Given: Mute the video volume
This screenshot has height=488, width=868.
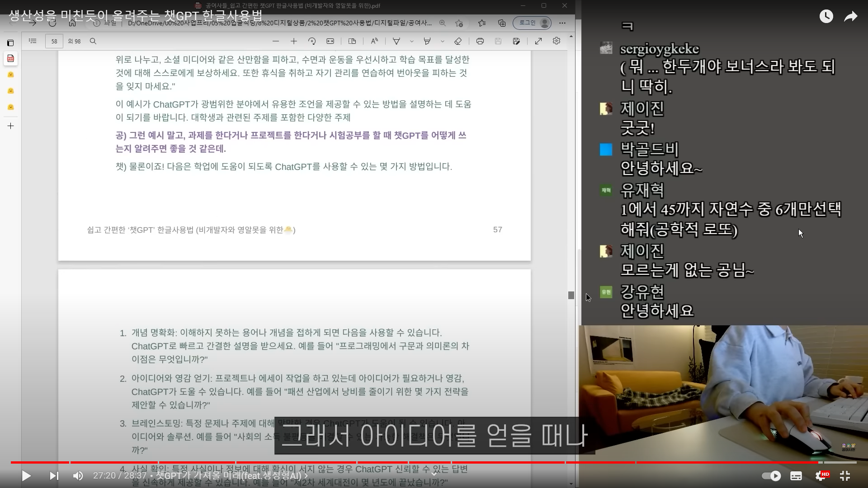Looking at the screenshot, I should click(78, 476).
